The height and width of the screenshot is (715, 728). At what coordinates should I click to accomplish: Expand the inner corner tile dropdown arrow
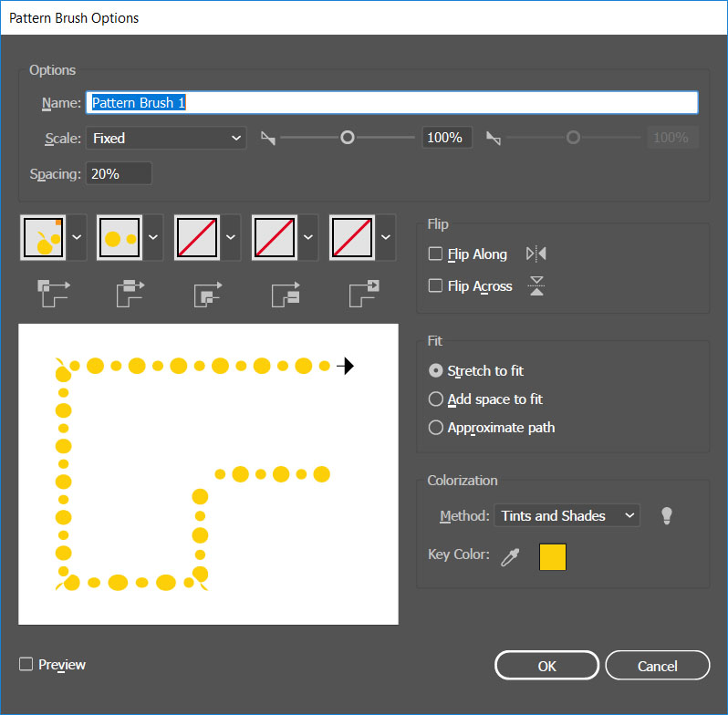pyautogui.click(x=232, y=237)
